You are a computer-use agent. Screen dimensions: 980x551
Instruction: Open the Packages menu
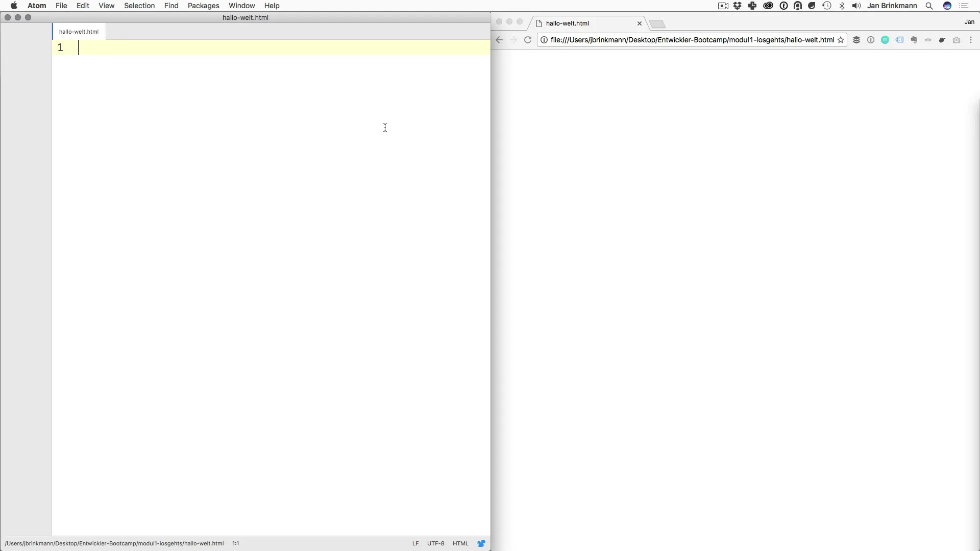tap(203, 6)
